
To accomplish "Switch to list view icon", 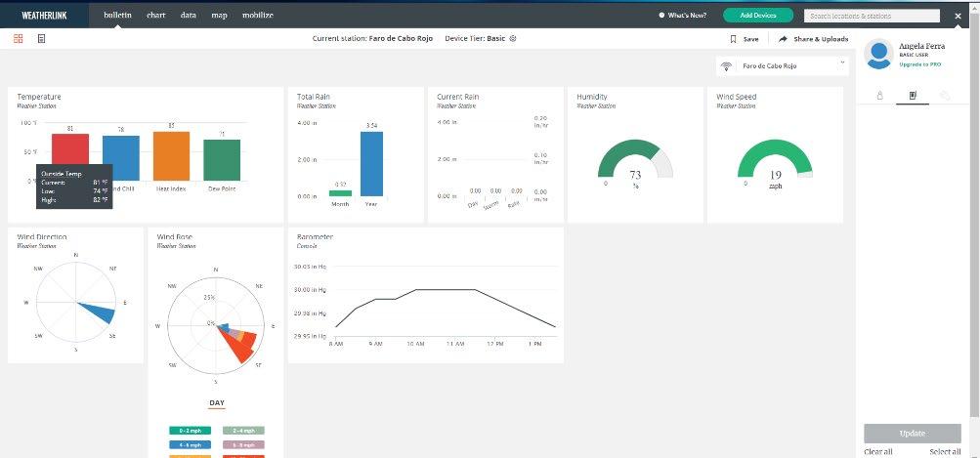I will (41, 39).
